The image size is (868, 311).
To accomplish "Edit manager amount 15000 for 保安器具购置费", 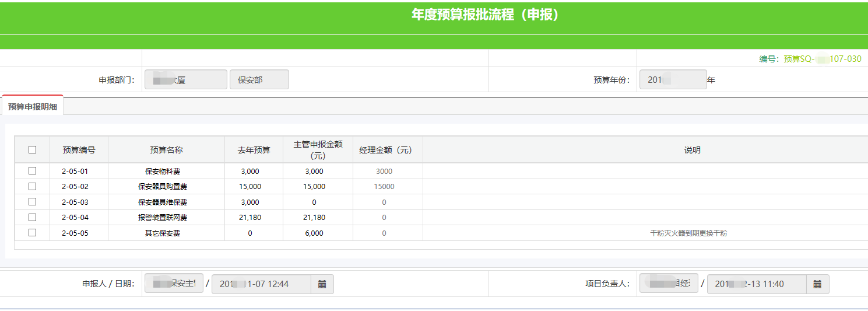I will [x=384, y=187].
